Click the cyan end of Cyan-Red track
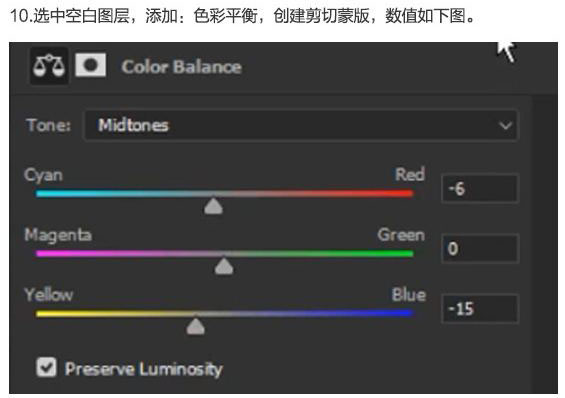The height and width of the screenshot is (398, 565). pos(44,193)
